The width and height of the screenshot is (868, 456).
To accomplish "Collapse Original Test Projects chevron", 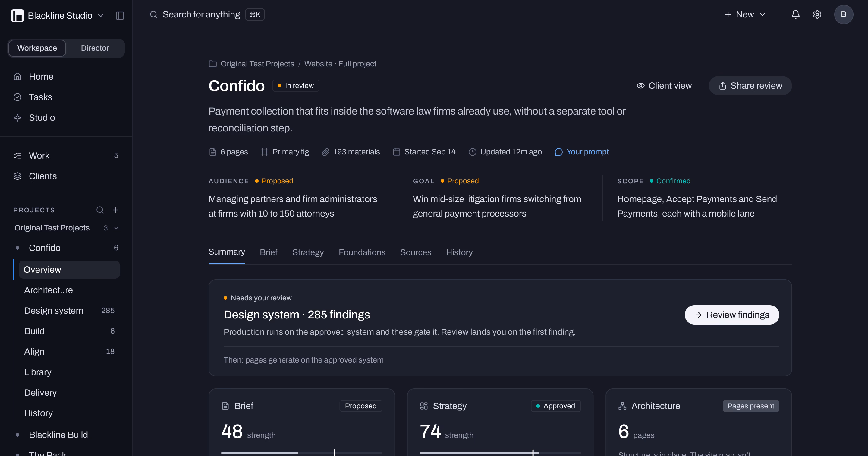I will (116, 228).
